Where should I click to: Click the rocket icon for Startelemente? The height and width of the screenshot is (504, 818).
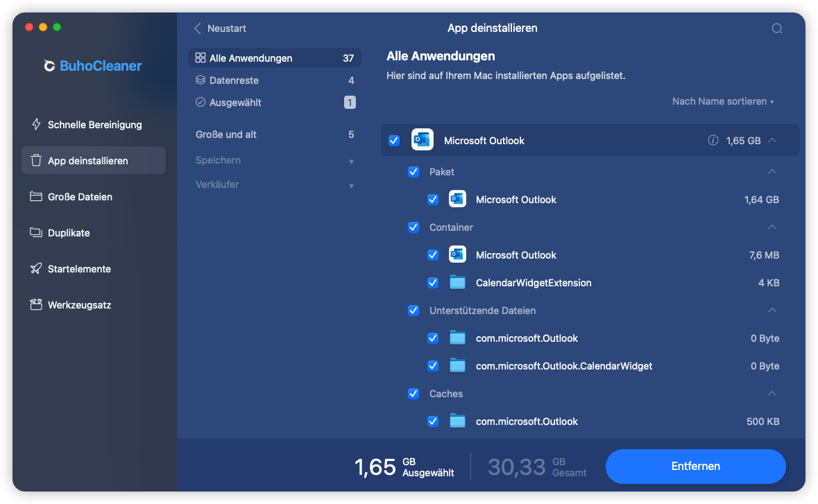[x=36, y=268]
